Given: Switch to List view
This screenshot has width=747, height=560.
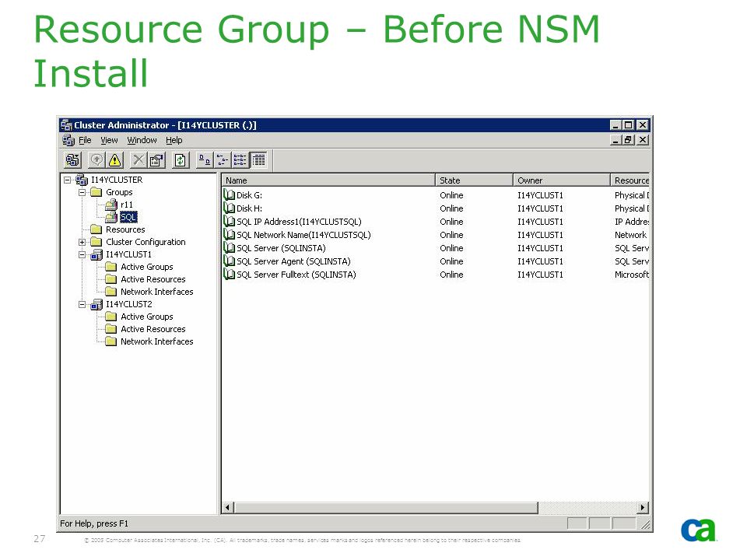Looking at the screenshot, I should [240, 160].
